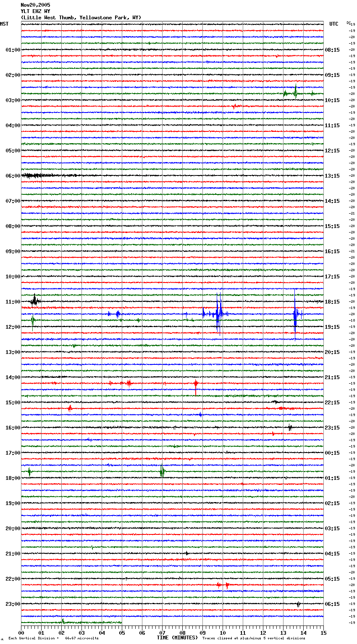Click the TIME (MINUTES) axis title
The height and width of the screenshot is (644, 357).
(x=177, y=638)
